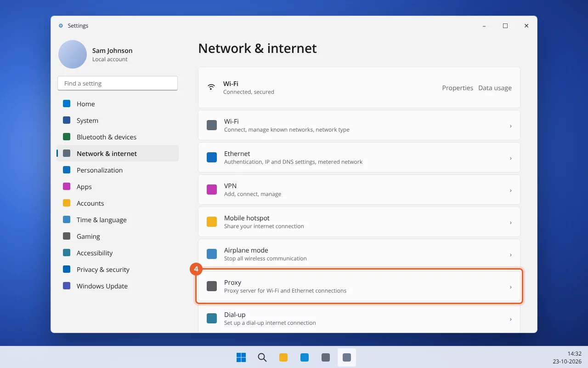The height and width of the screenshot is (368, 588).
Task: Select Privacy & security in sidebar
Action: point(118,270)
